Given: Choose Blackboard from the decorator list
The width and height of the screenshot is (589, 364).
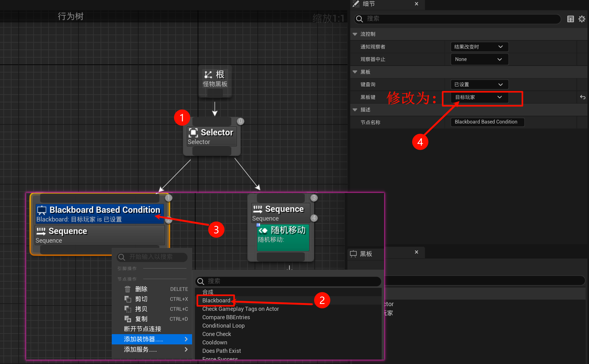Looking at the screenshot, I should [216, 301].
